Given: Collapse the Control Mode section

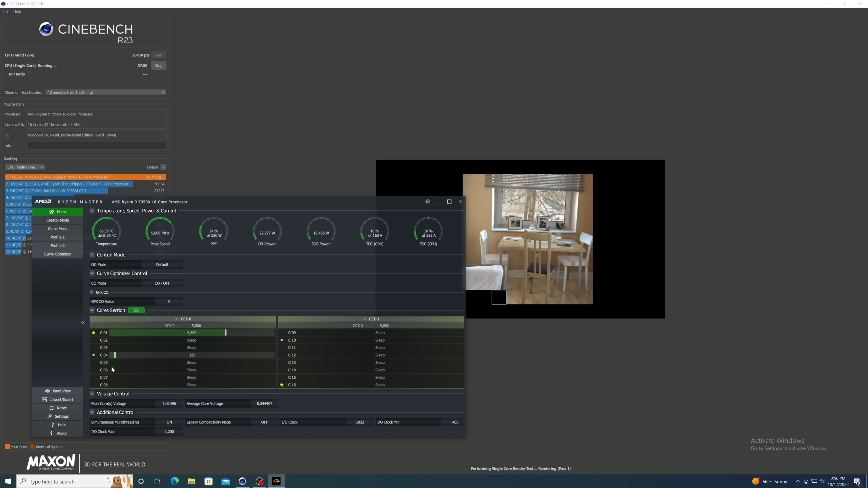Looking at the screenshot, I should 92,255.
